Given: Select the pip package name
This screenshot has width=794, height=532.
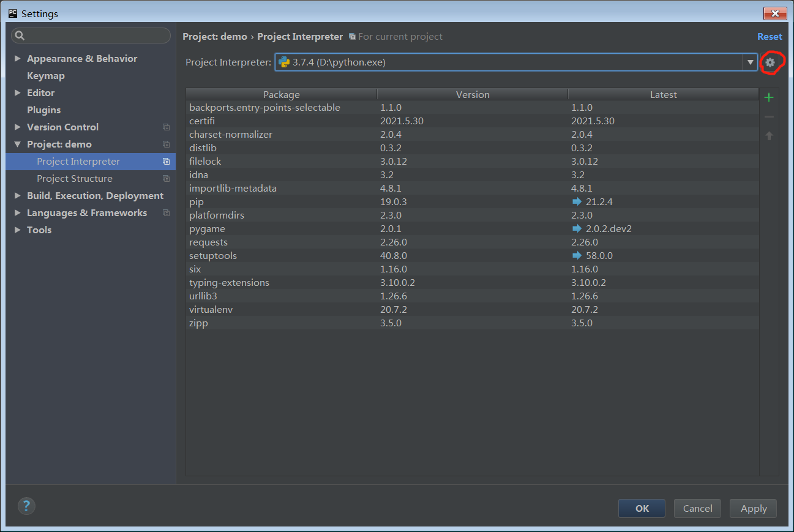Looking at the screenshot, I should 197,202.
